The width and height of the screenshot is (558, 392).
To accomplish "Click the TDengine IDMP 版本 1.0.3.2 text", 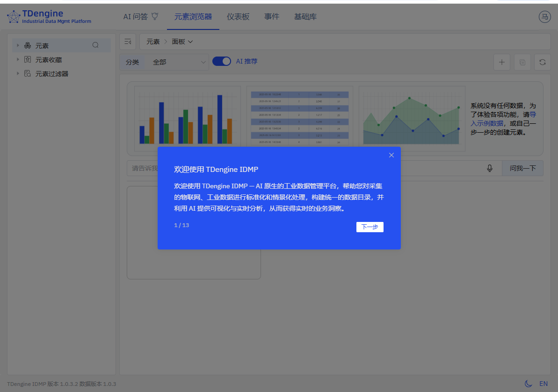I will (43, 384).
